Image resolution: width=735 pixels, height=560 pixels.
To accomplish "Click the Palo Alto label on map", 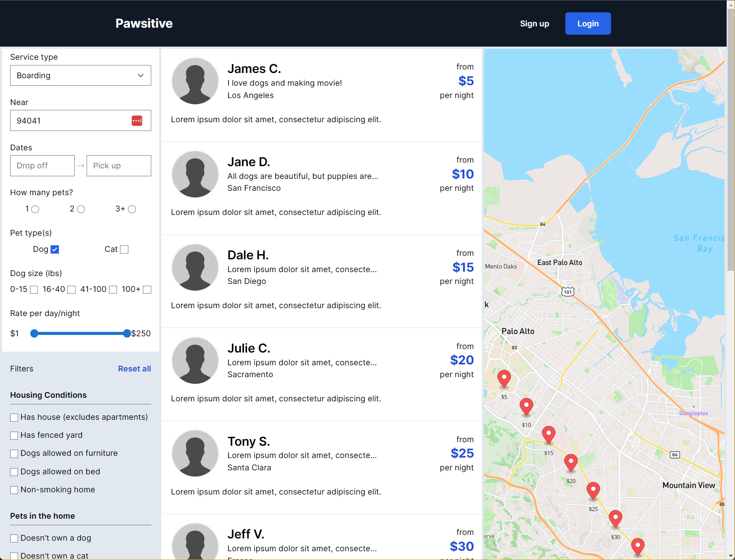I will coord(518,331).
